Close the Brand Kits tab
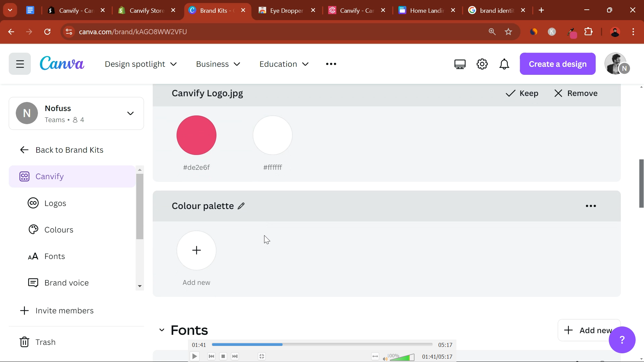The image size is (644, 362). click(x=243, y=10)
